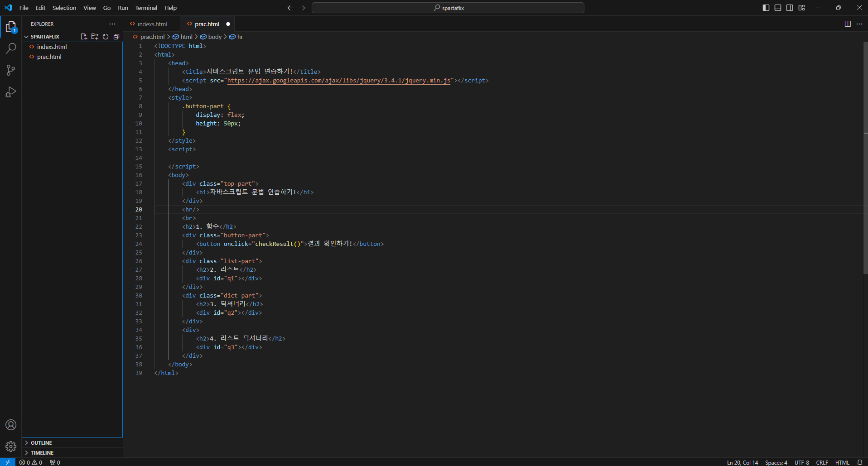The width and height of the screenshot is (868, 466).
Task: Open the Source Control view
Action: pyautogui.click(x=11, y=70)
